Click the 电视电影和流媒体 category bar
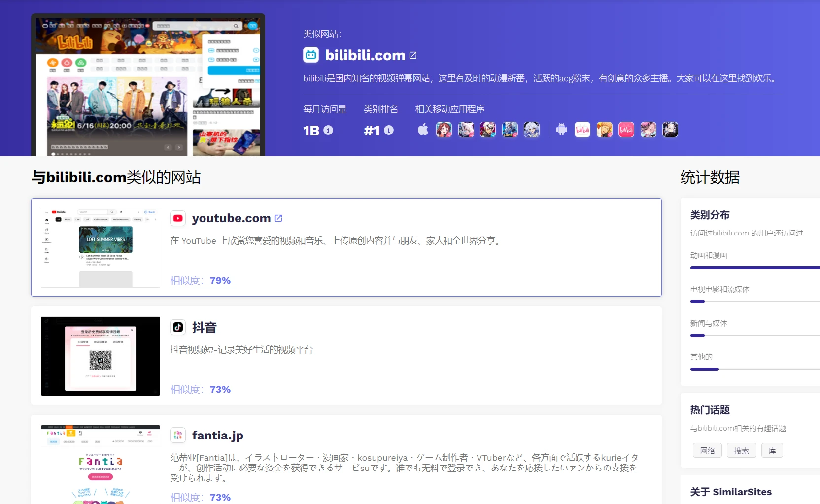Image resolution: width=820 pixels, height=504 pixels. coord(755,302)
